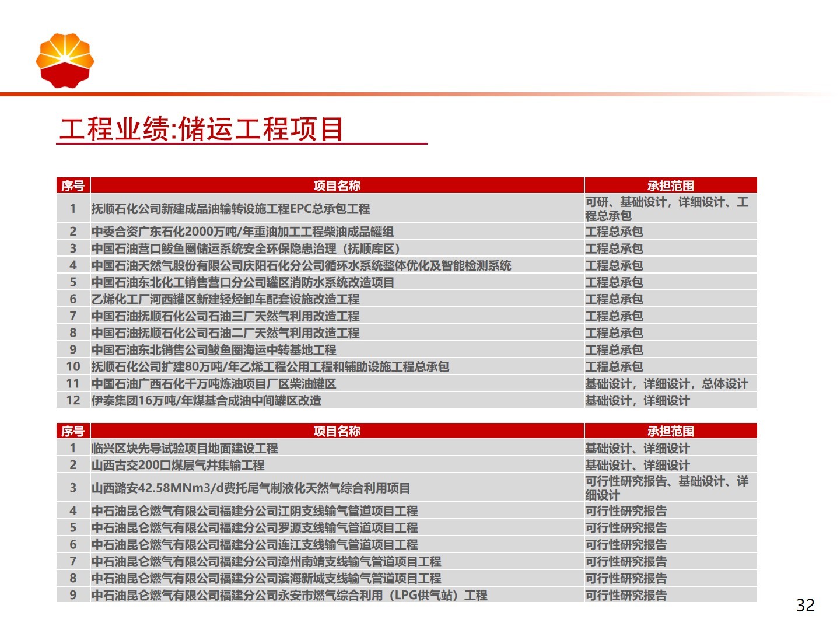The height and width of the screenshot is (630, 840).
Task: Click 抚顺石化公司扩建80万吨/年乙烯工程公用工程 row
Action: click(407, 367)
